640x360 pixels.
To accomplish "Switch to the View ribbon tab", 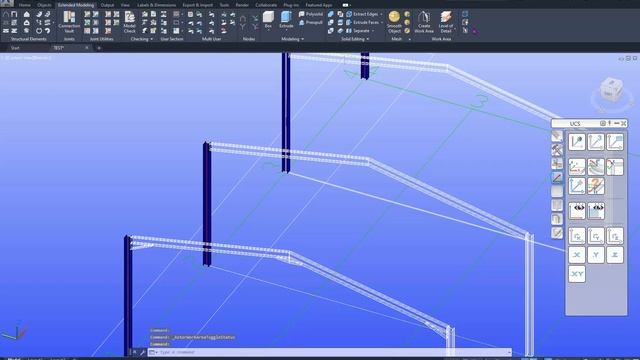I will tap(125, 5).
